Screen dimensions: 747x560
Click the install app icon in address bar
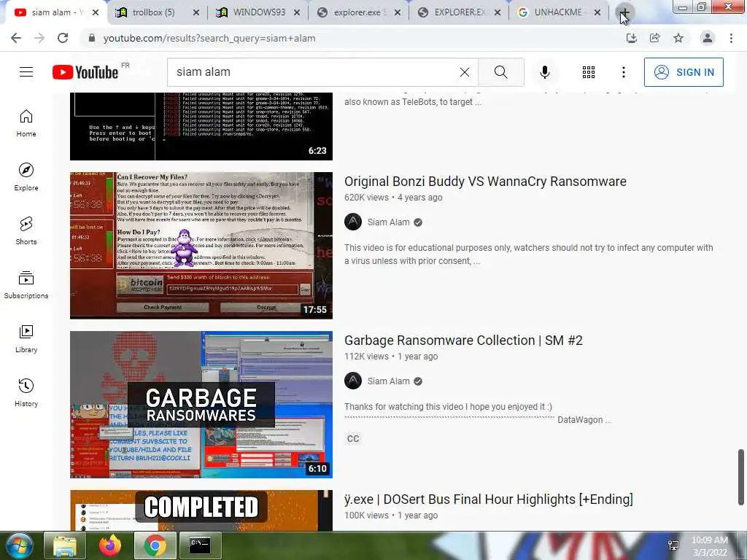pos(631,38)
